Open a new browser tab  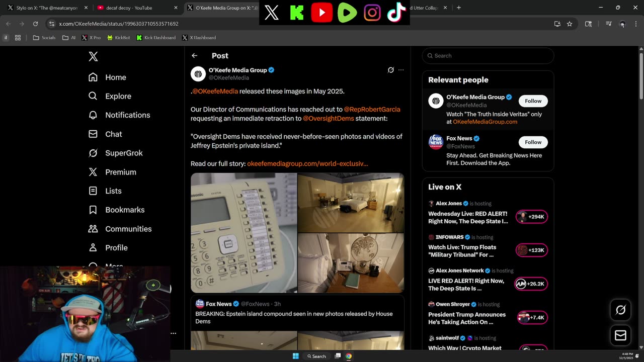click(x=458, y=8)
